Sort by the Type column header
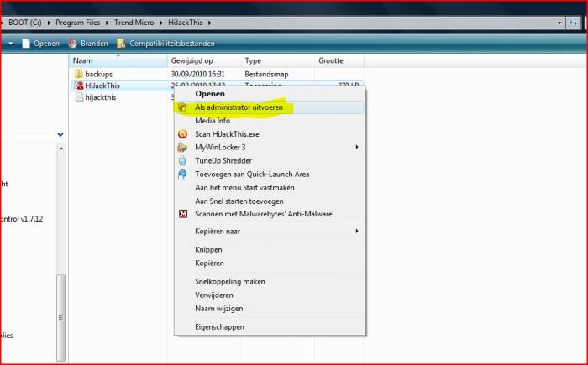588x365 pixels. (278, 60)
